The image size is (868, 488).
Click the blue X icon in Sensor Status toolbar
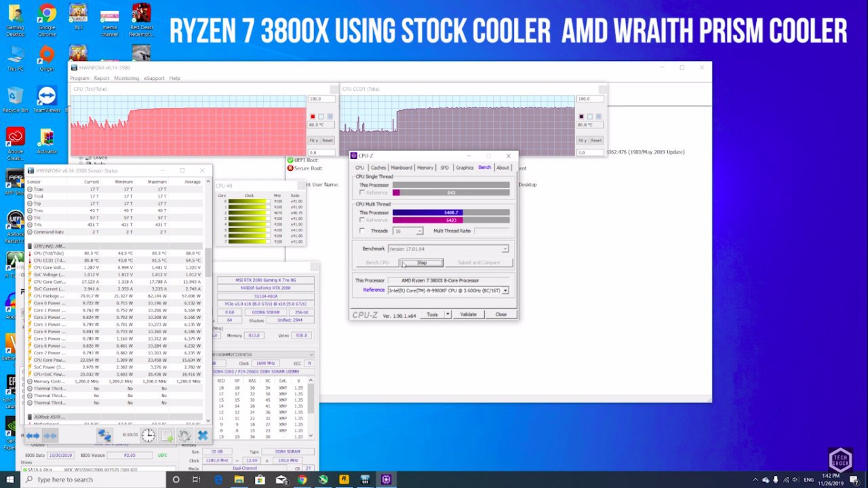tap(202, 435)
